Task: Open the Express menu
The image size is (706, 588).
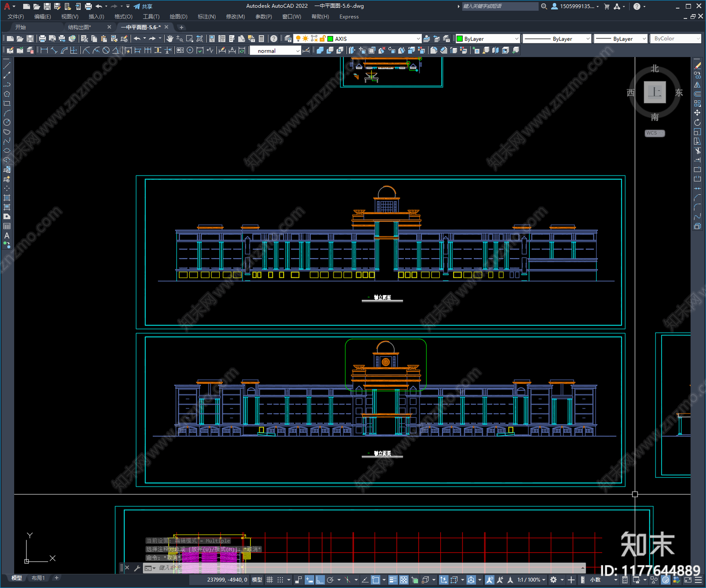Action: tap(349, 17)
